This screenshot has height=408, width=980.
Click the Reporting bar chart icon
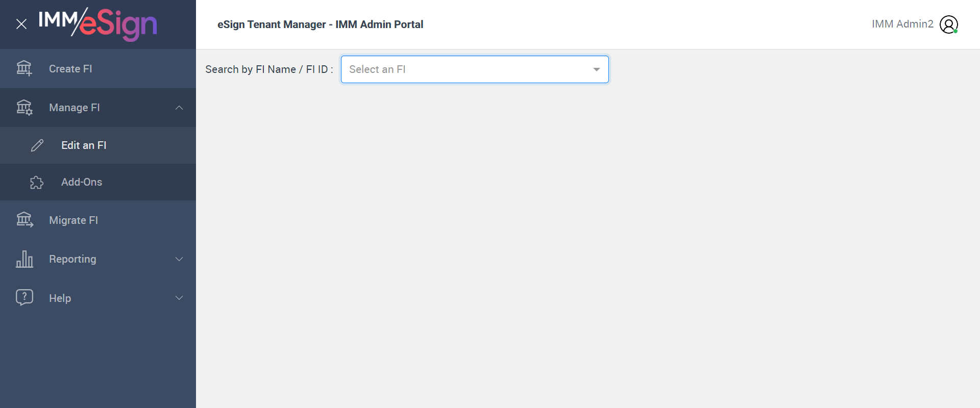tap(24, 259)
